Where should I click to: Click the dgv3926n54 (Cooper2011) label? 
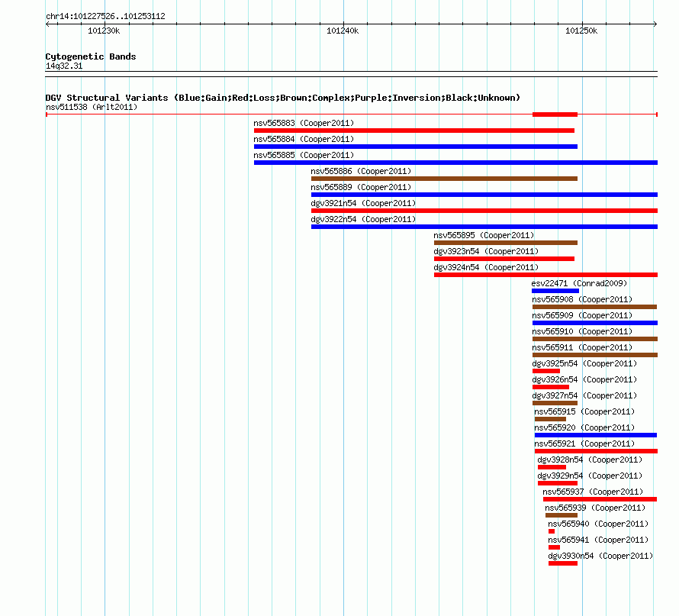click(x=584, y=379)
